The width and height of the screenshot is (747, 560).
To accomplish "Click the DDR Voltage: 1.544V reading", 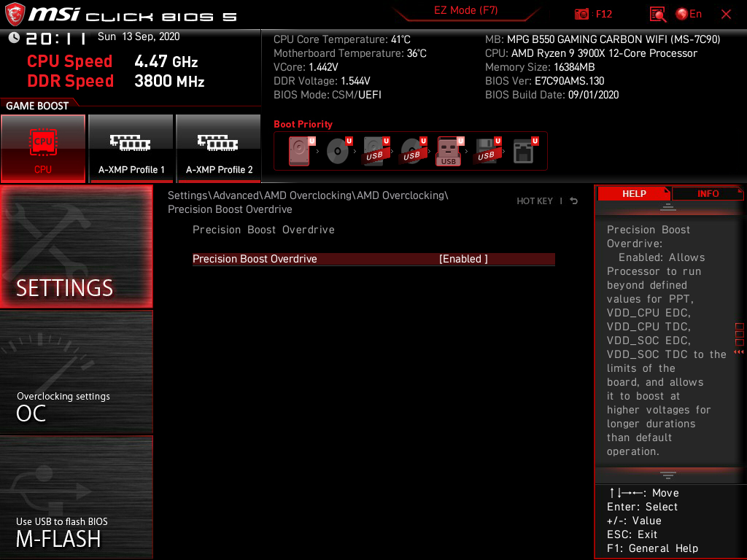I will click(322, 81).
